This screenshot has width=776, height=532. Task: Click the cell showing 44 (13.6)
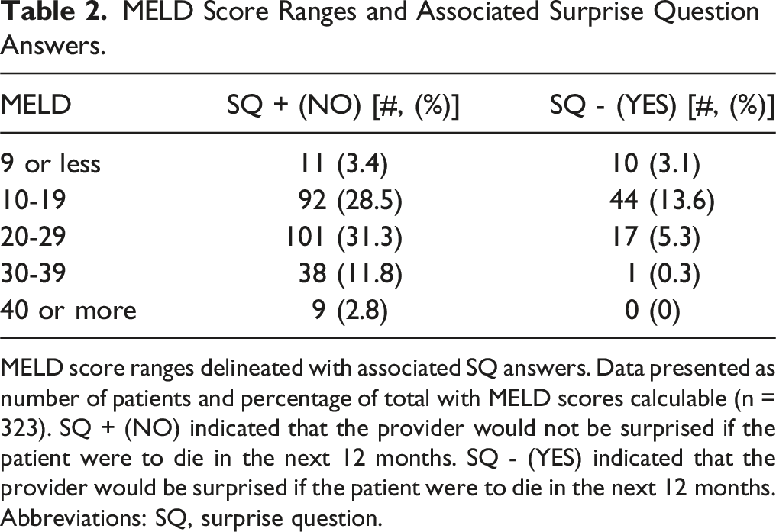pyautogui.click(x=663, y=200)
